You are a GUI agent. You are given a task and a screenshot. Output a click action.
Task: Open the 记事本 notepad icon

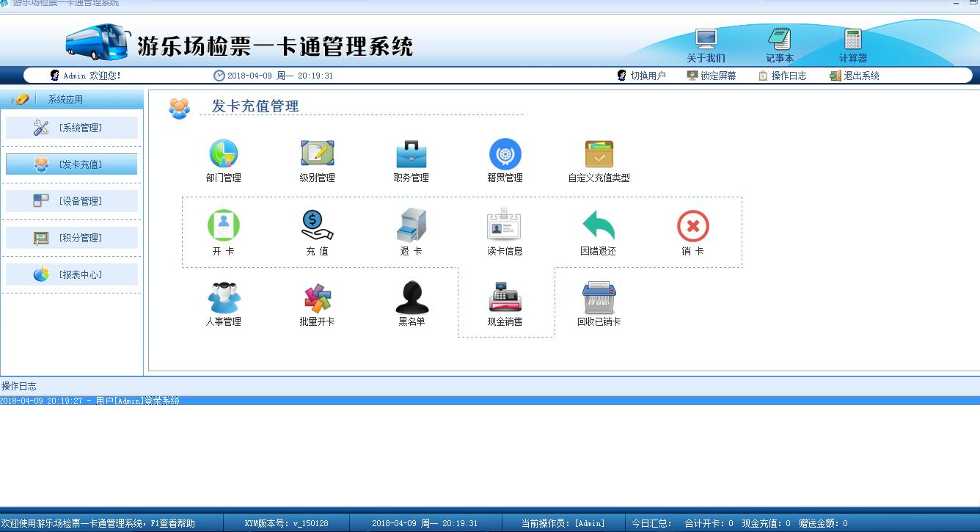[779, 39]
